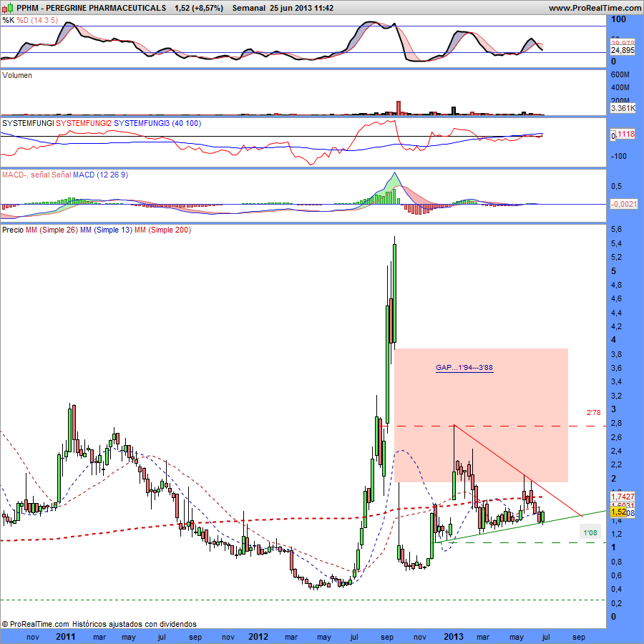Image resolution: width=644 pixels, height=644 pixels.
Task: Click the red SYSTEMFUNGI2 indicator label
Action: pyautogui.click(x=84, y=123)
